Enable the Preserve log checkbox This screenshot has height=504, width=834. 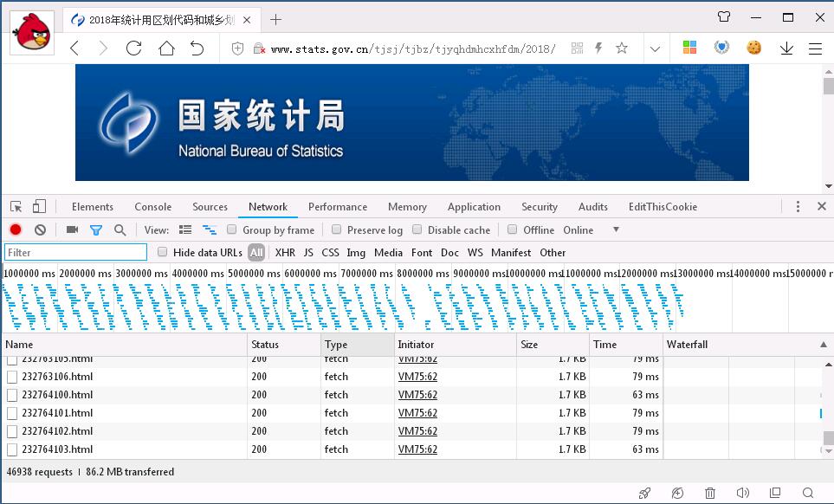(x=336, y=229)
